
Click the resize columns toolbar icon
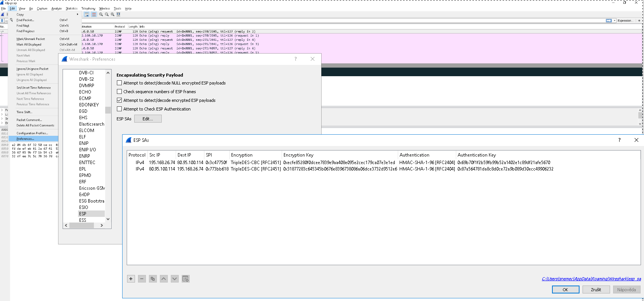click(x=118, y=14)
